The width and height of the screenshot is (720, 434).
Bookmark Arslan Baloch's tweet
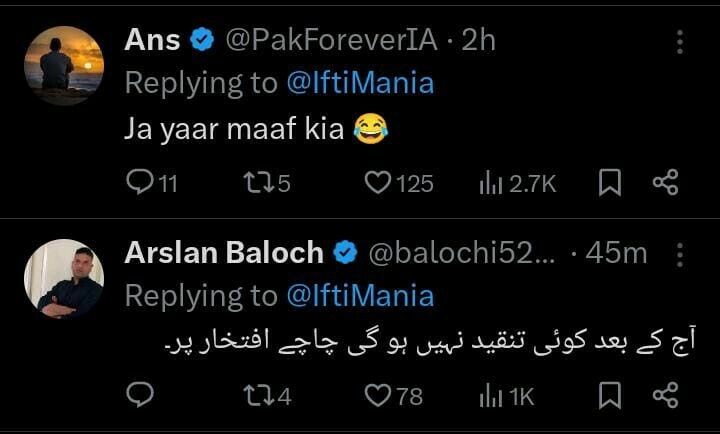(609, 396)
